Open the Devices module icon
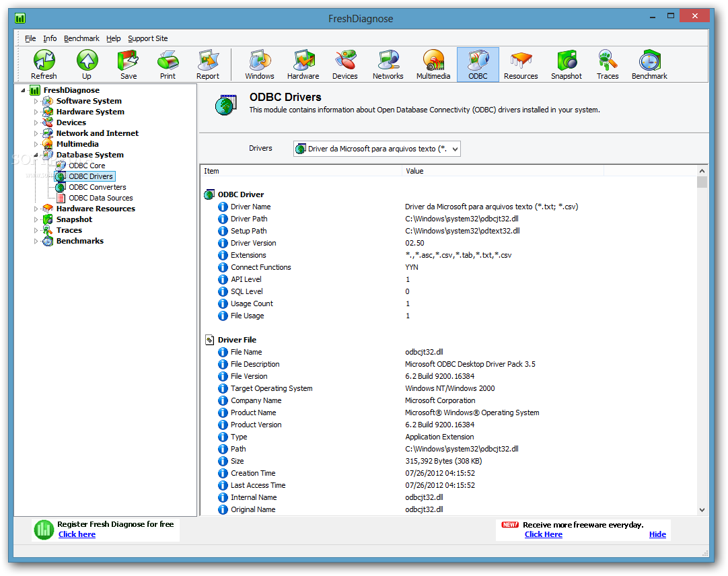The height and width of the screenshot is (576, 728). (345, 61)
